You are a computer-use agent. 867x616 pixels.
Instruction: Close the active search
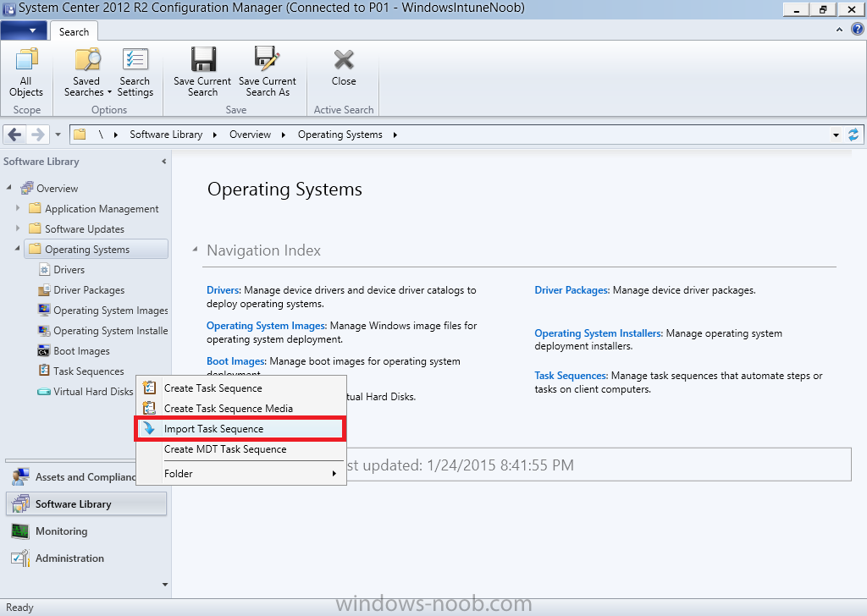coord(344,69)
